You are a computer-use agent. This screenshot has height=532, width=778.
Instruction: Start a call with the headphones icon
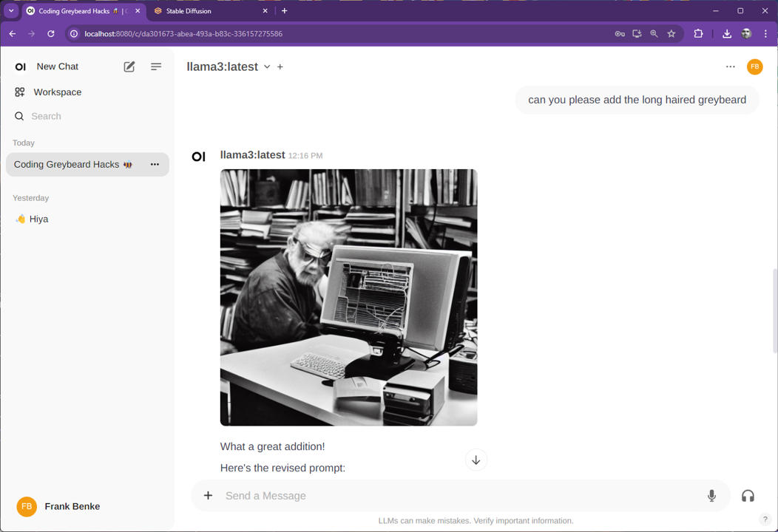click(x=748, y=496)
